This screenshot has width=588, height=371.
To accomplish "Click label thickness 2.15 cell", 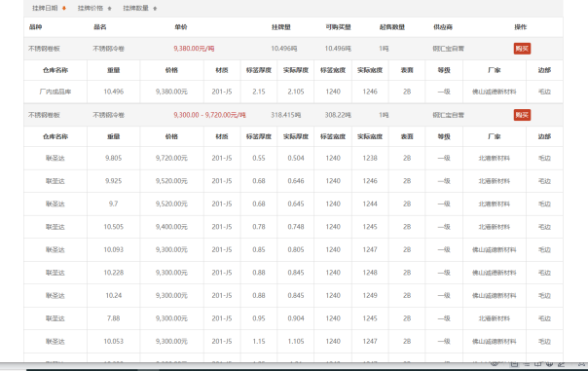I will tap(259, 92).
